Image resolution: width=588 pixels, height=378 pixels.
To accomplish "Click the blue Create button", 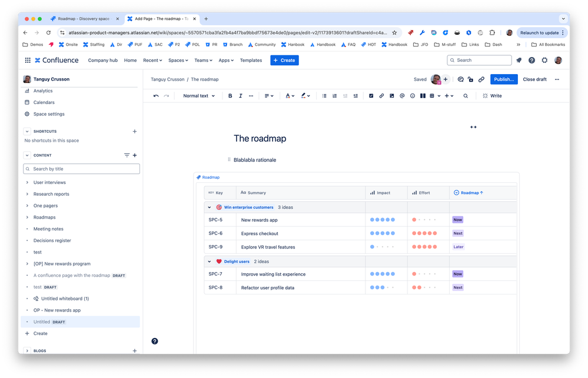I will (284, 61).
